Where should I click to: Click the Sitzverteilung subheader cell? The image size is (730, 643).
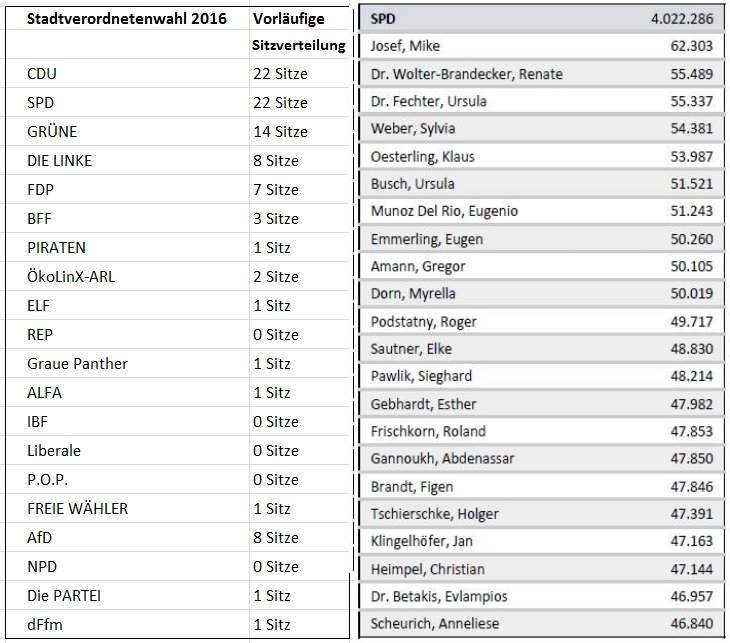click(x=299, y=45)
